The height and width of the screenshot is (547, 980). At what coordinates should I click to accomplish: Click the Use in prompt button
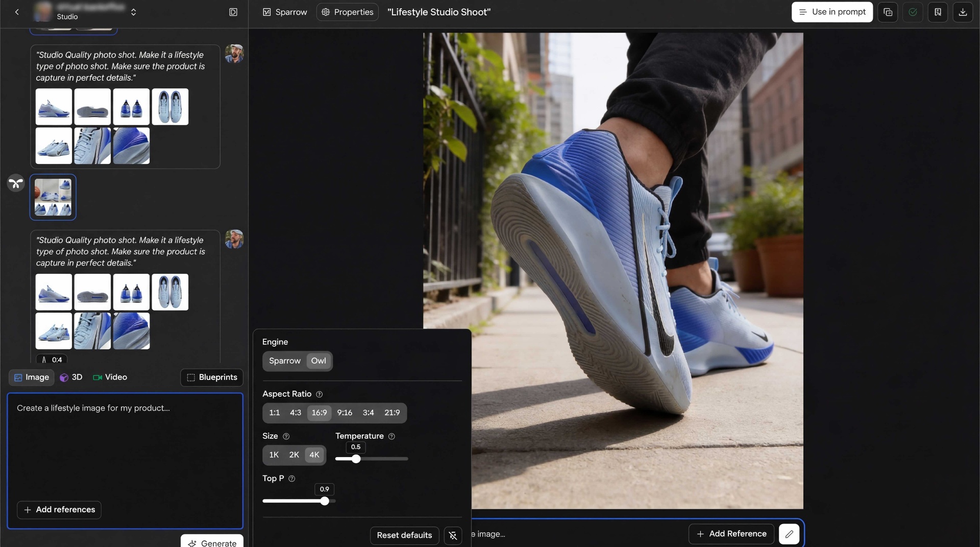pos(832,12)
